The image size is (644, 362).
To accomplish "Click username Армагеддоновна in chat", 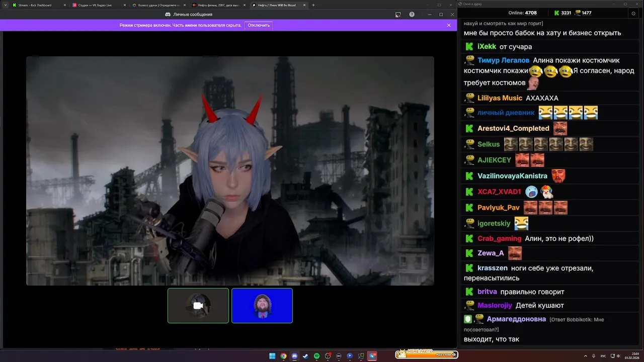I will coord(516,319).
